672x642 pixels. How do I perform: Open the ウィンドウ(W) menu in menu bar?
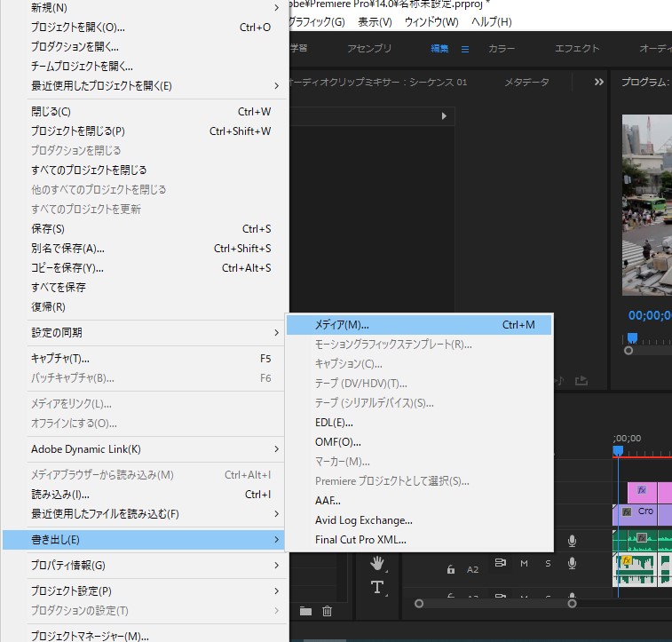coord(431,22)
